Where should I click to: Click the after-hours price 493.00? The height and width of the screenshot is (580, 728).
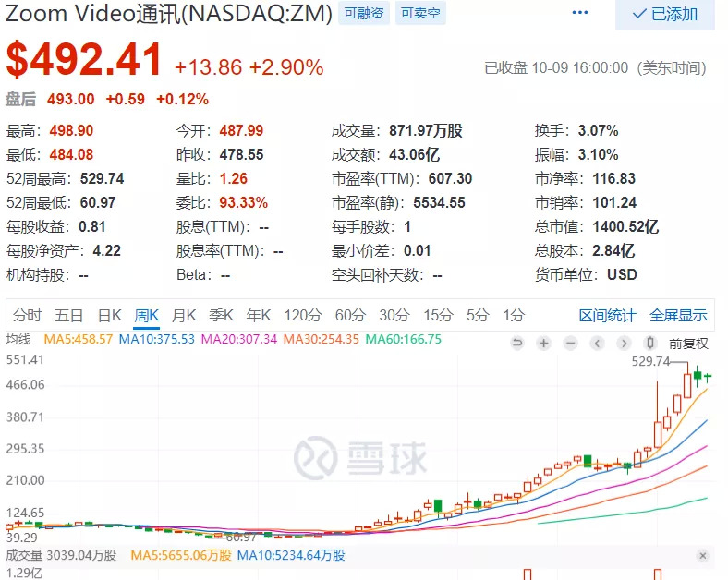coord(70,99)
